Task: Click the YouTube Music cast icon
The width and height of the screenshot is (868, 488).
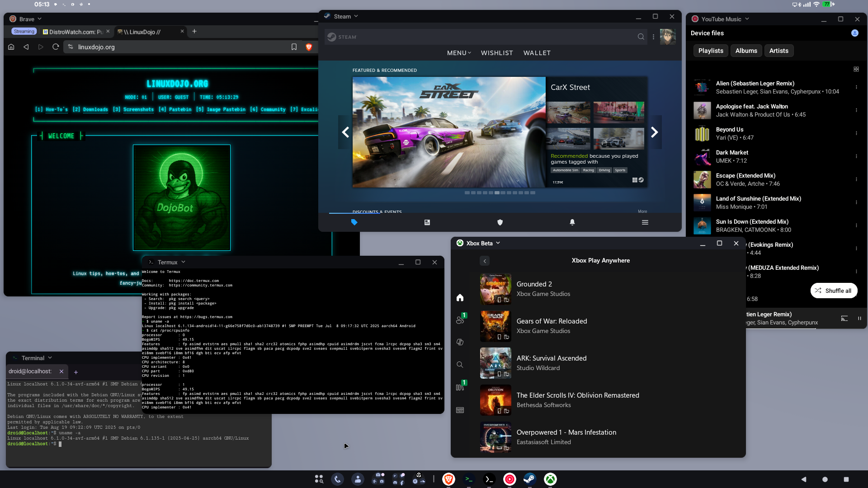Action: point(844,318)
